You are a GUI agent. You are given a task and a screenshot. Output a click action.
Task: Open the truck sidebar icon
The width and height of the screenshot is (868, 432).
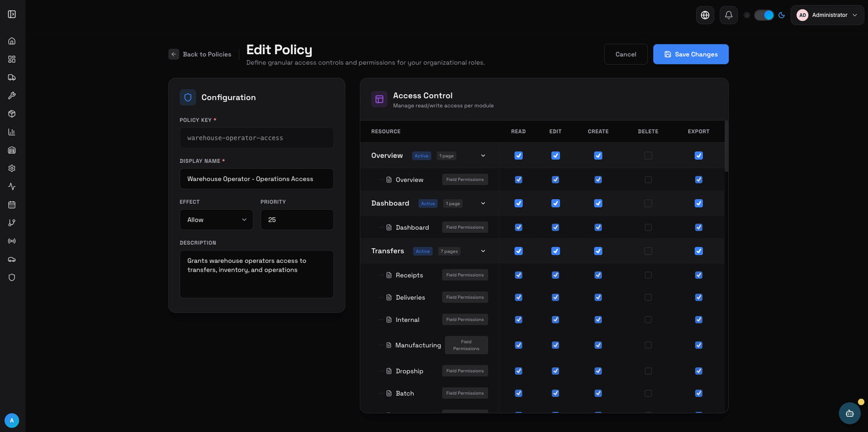pos(12,78)
